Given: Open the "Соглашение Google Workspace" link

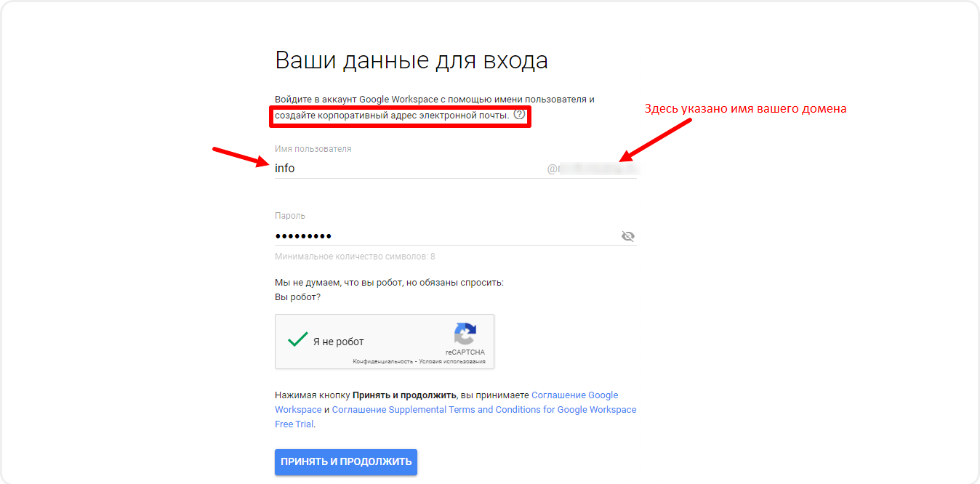Looking at the screenshot, I should pyautogui.click(x=574, y=395).
